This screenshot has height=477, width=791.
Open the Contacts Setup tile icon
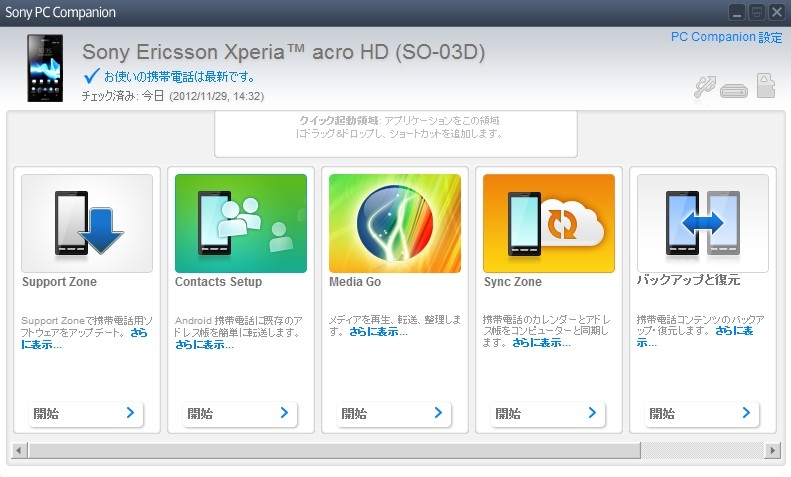pos(241,223)
